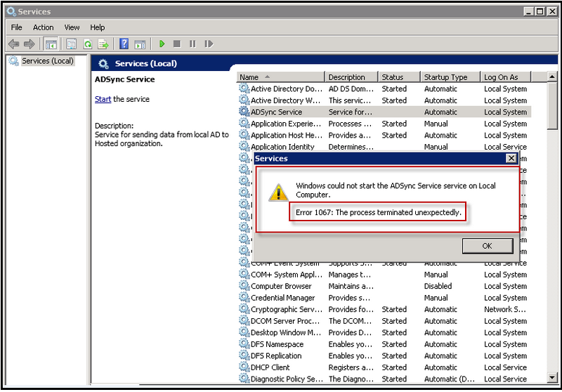Click the Back arrow toolbar icon
562x392 pixels.
point(13,44)
